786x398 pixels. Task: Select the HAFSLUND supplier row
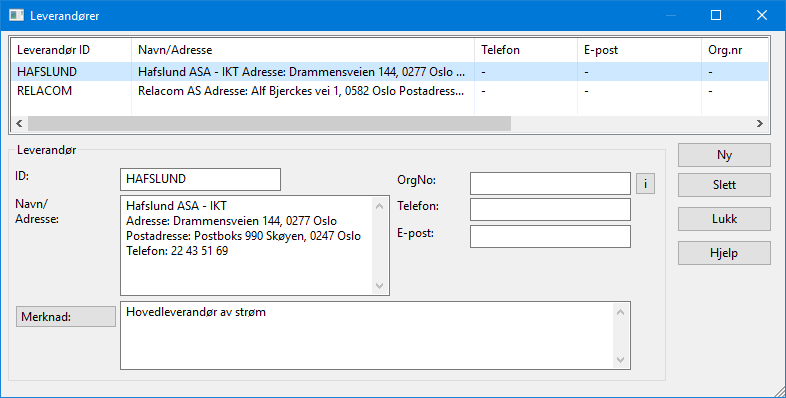click(390, 72)
